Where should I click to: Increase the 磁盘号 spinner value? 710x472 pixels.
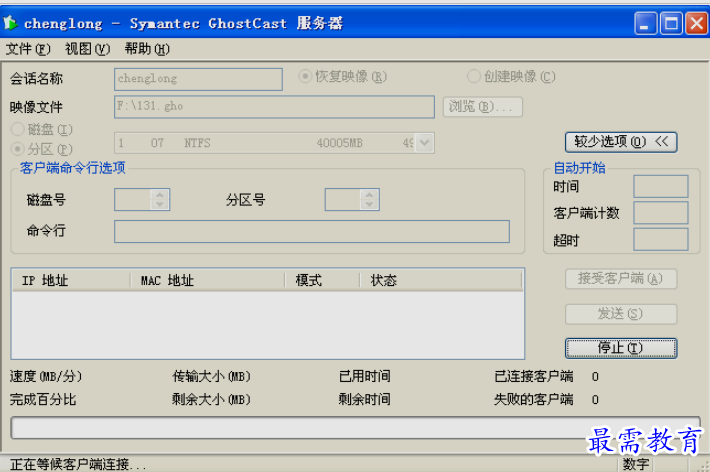point(160,195)
